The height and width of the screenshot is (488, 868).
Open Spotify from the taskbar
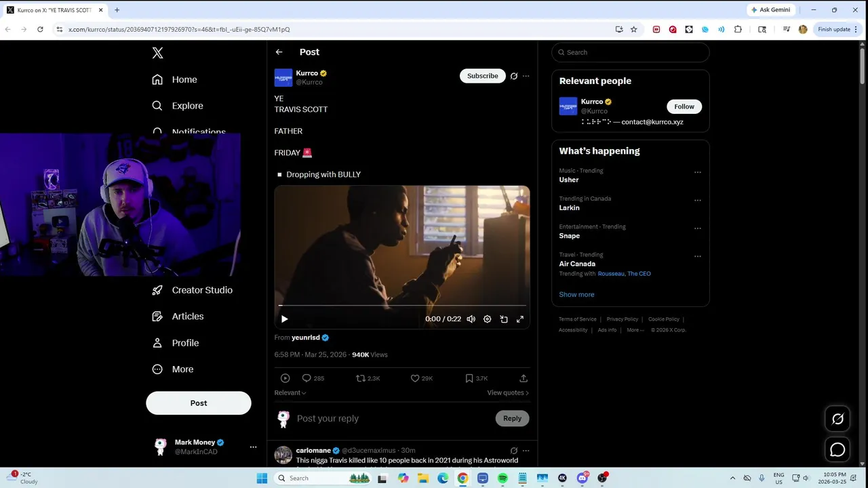point(502,479)
